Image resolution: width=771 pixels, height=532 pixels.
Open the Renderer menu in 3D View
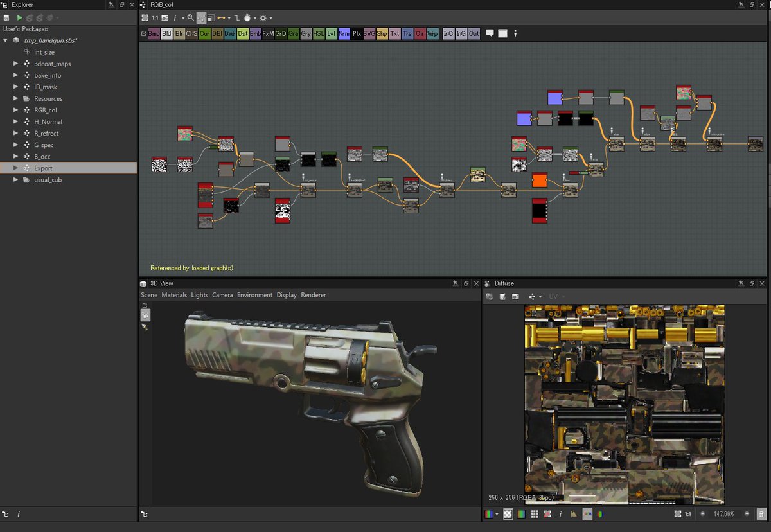click(314, 295)
